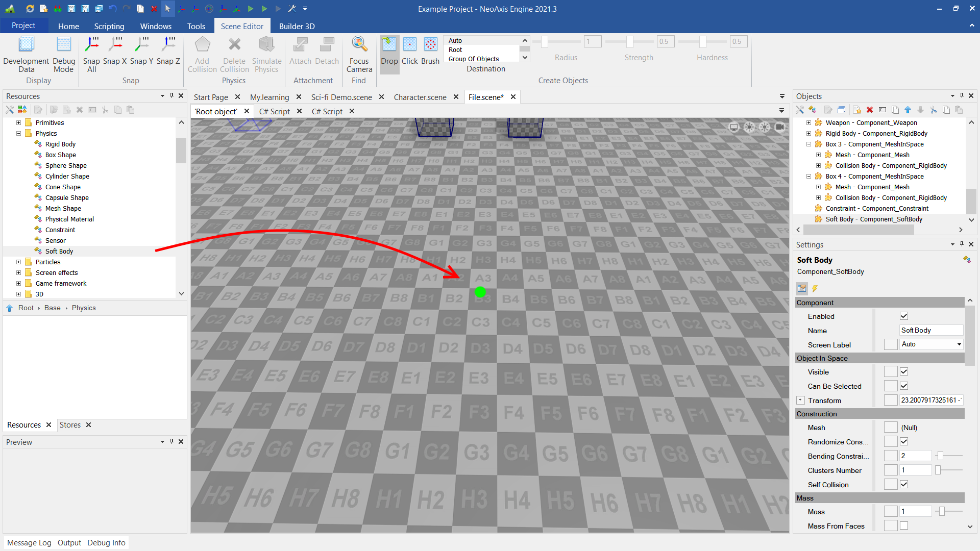Image resolution: width=980 pixels, height=551 pixels.
Task: Click the Focus Camera icon
Action: 359,45
